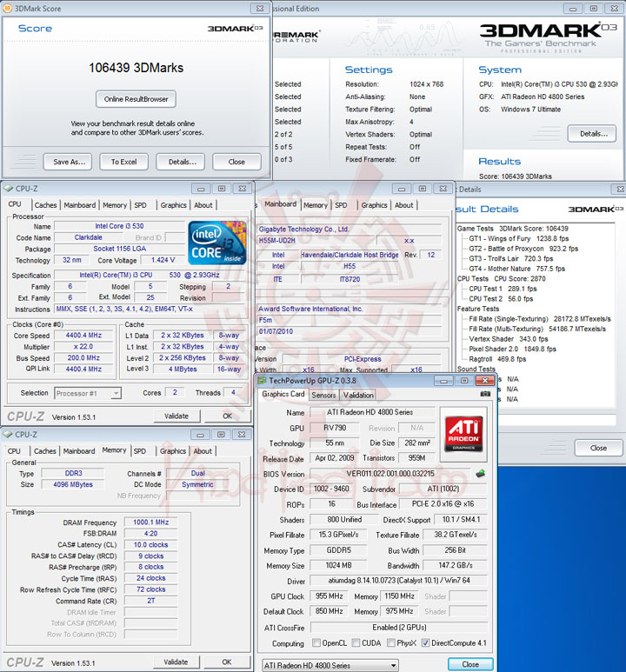Viewport: 626px width, 672px height.
Task: Click Details... in the 3DMark Score dialog
Action: 181,162
